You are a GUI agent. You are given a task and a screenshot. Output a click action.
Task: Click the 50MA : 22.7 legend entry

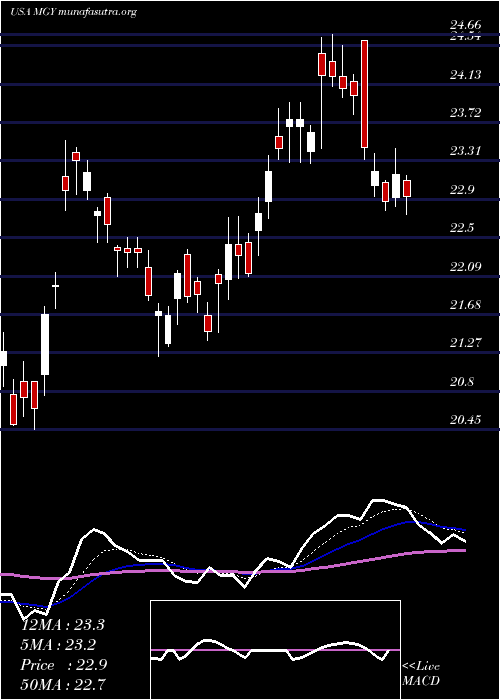pos(63,684)
